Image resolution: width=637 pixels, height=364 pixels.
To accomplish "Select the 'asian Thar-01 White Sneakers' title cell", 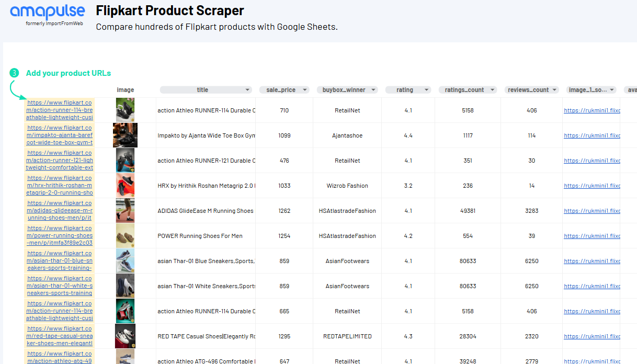I will [206, 286].
